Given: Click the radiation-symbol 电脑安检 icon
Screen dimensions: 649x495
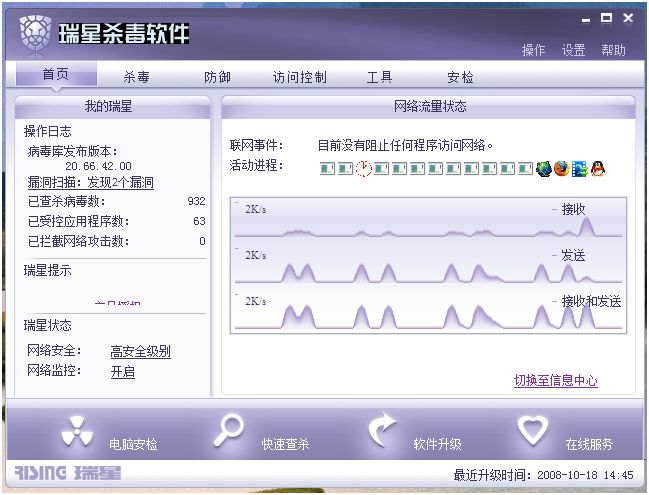Looking at the screenshot, I should [77, 433].
